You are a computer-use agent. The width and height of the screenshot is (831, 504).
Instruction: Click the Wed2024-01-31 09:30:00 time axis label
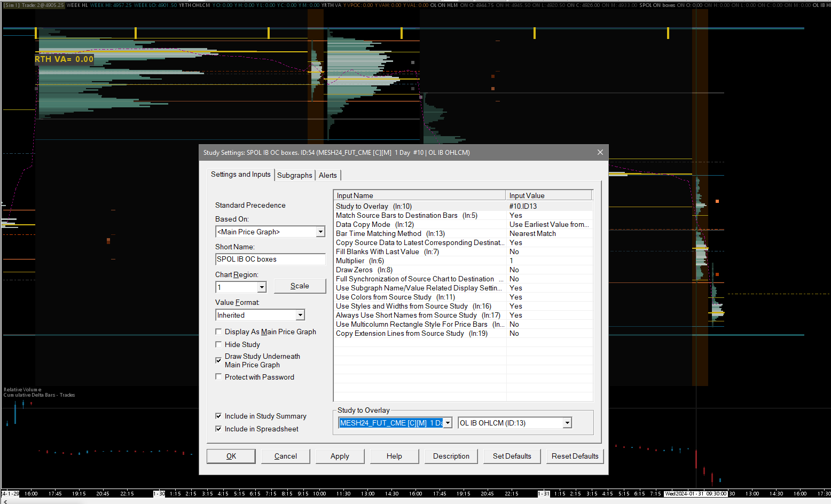[x=696, y=494]
